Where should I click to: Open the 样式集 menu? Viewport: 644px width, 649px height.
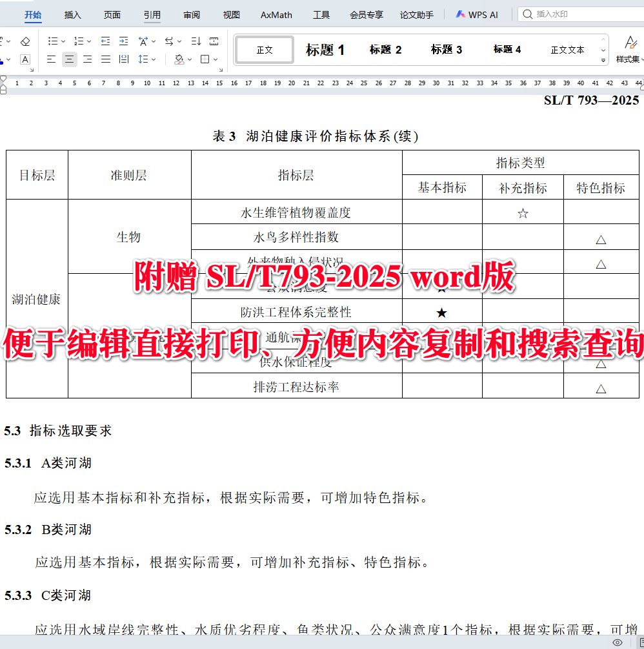tap(630, 59)
